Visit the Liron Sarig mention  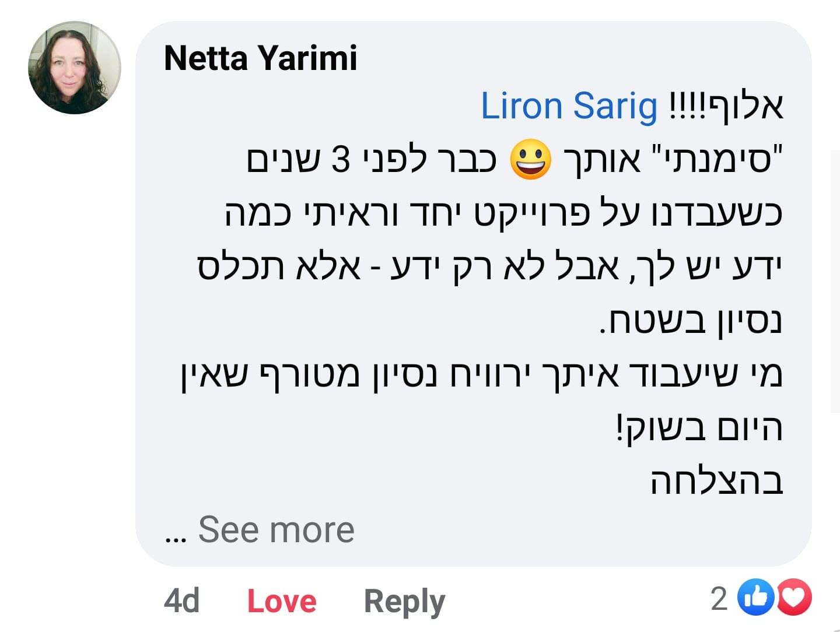coord(570,106)
